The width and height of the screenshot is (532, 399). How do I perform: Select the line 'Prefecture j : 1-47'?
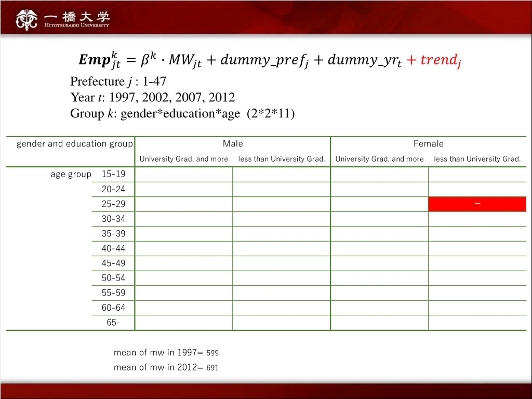point(118,81)
